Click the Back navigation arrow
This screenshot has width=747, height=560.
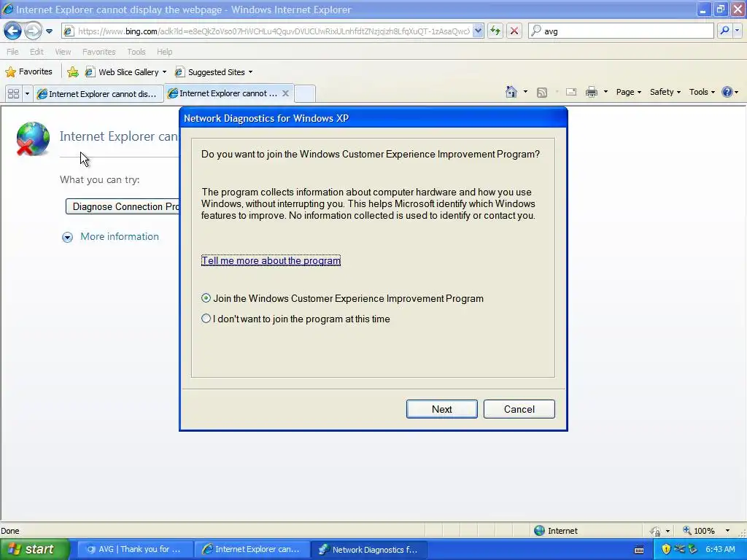coord(13,31)
